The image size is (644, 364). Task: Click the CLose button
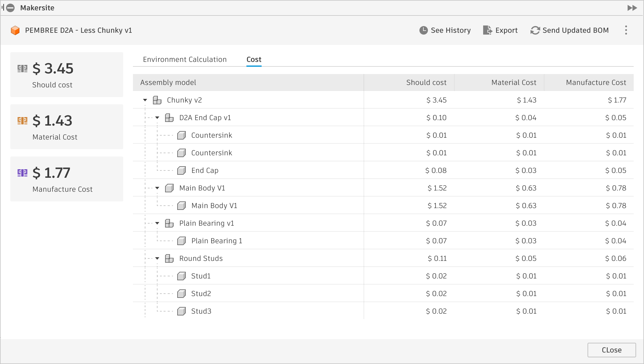coord(612,350)
